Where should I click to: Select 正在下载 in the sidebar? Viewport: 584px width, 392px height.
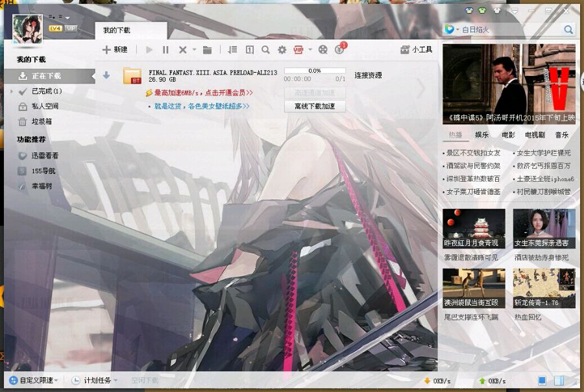(x=49, y=76)
